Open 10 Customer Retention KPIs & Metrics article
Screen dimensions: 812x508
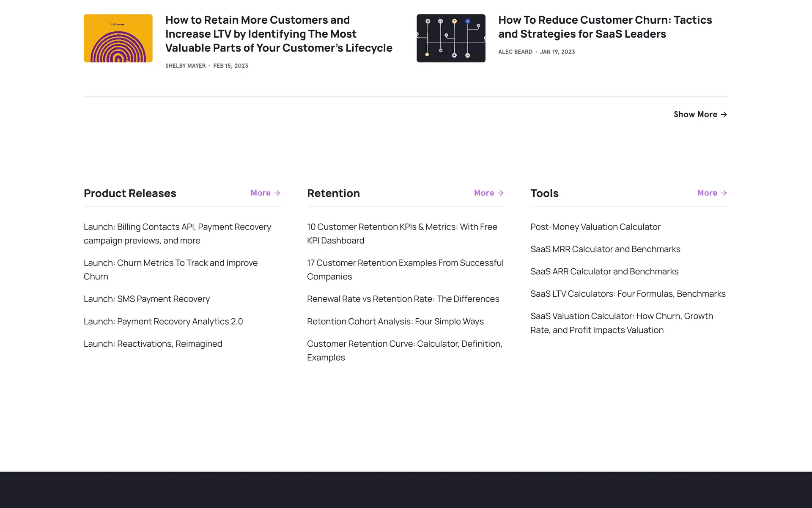pyautogui.click(x=402, y=234)
